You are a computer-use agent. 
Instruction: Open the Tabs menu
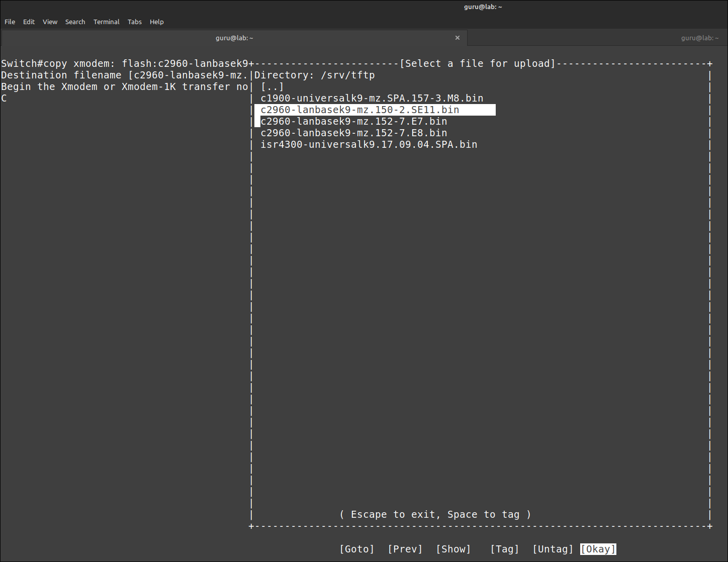pyautogui.click(x=134, y=22)
